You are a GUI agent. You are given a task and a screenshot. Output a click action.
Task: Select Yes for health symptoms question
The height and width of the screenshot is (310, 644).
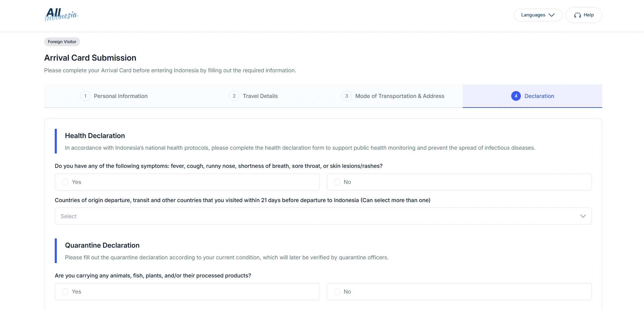tap(65, 182)
